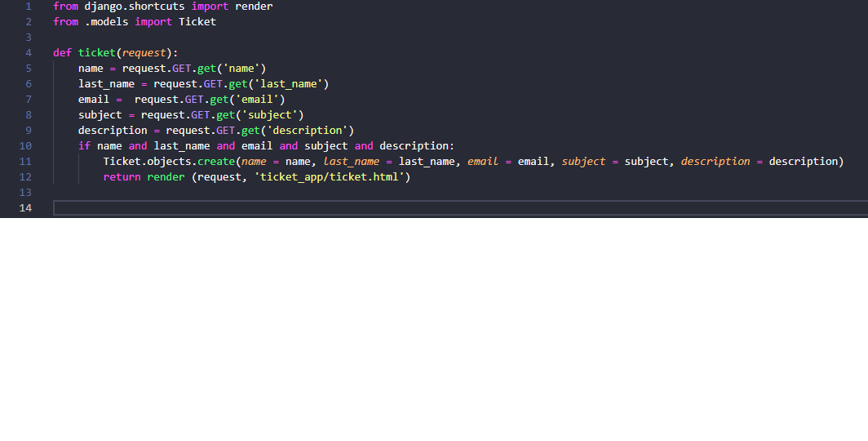Click the string 'last_name' on line 6
Screen dimensions: 868x441
click(289, 84)
